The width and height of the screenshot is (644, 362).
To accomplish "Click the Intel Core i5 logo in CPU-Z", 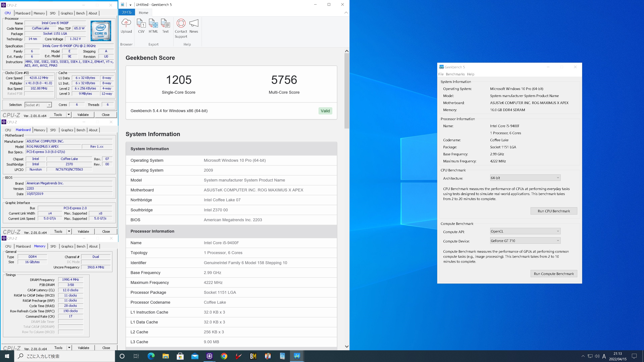I will [101, 31].
